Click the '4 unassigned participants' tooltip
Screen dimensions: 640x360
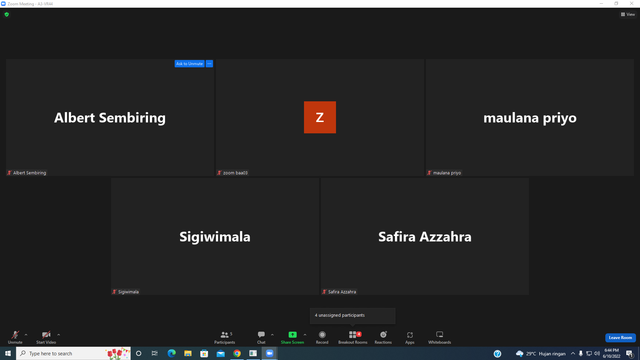pos(353,316)
